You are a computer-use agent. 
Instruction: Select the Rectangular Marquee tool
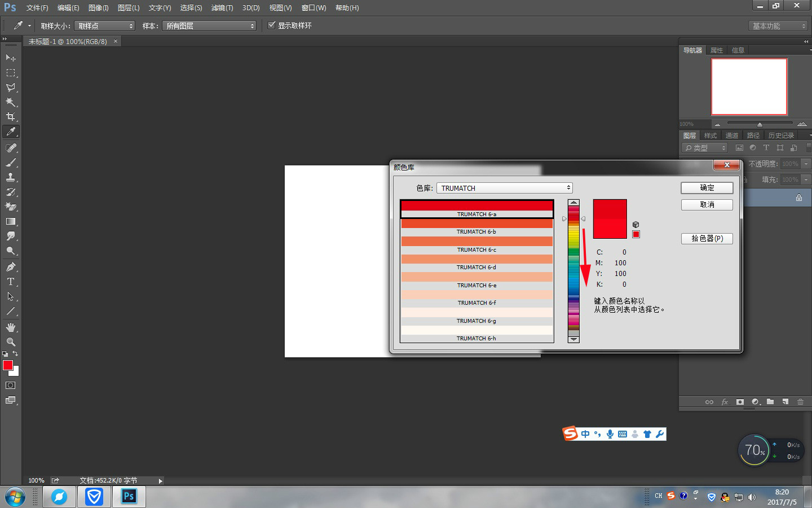[11, 73]
